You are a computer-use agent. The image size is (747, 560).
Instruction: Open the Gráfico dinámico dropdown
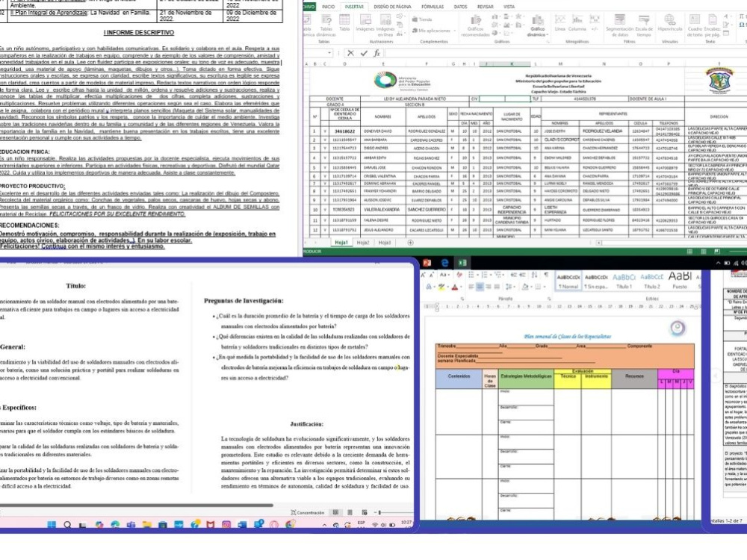click(537, 25)
